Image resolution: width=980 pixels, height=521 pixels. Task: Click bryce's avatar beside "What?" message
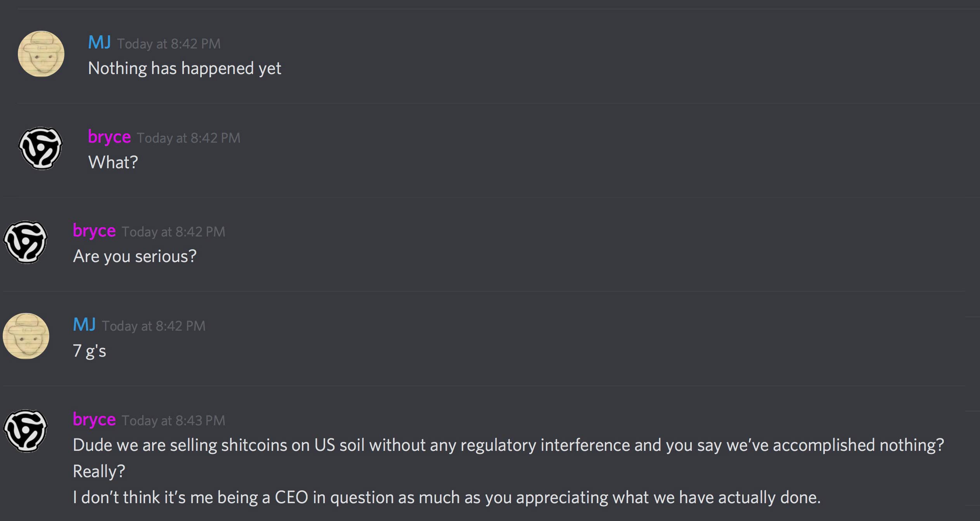tap(41, 148)
